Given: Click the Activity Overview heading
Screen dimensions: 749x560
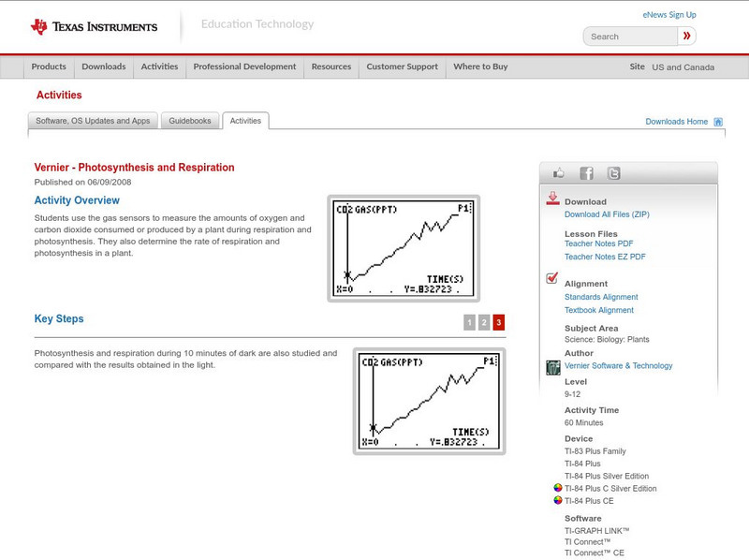Looking at the screenshot, I should coord(77,200).
